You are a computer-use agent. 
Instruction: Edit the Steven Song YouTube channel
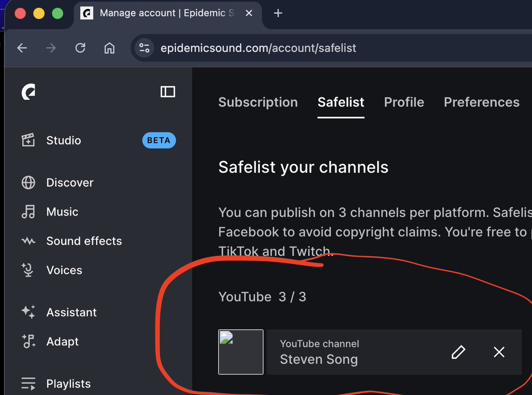pyautogui.click(x=458, y=352)
